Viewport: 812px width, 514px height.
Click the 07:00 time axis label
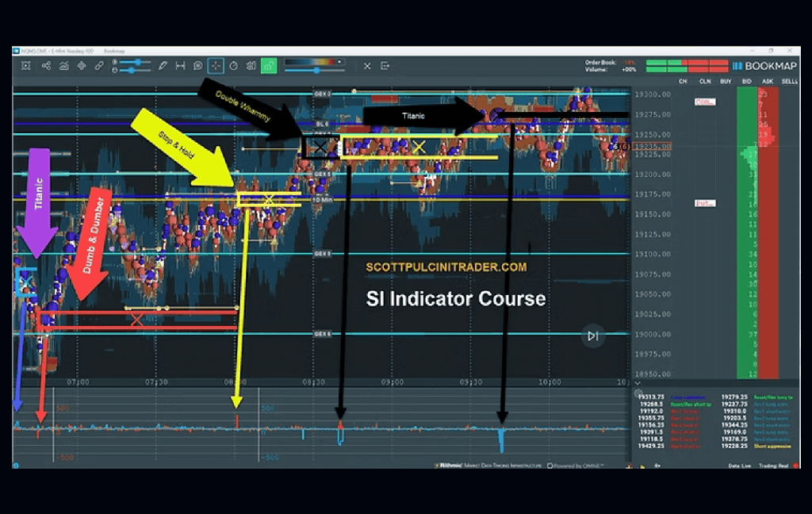tap(78, 382)
